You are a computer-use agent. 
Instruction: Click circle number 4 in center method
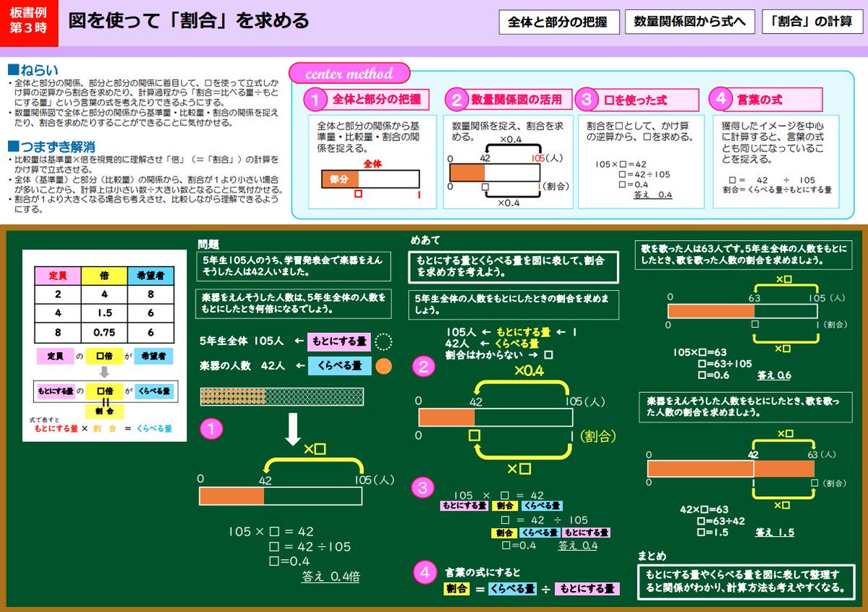(x=720, y=99)
